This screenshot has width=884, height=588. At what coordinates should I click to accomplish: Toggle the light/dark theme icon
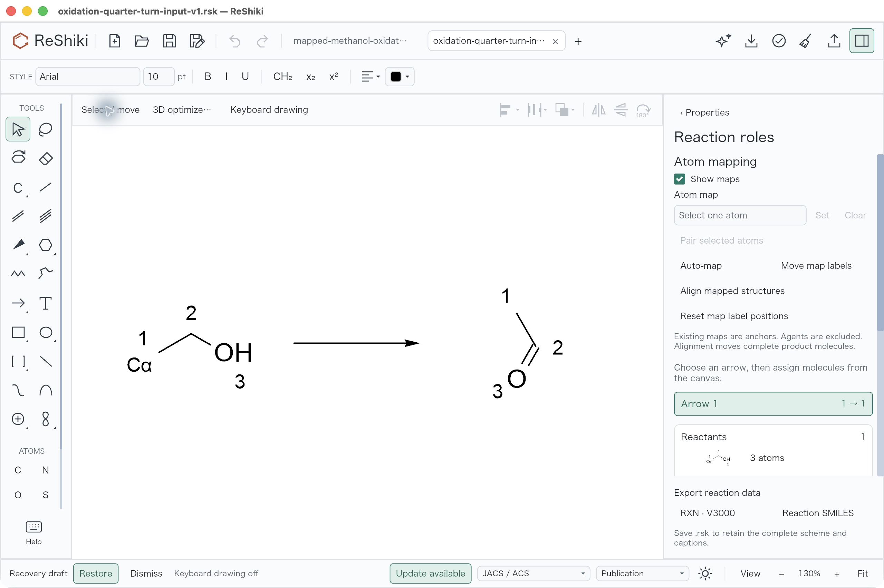(x=705, y=574)
